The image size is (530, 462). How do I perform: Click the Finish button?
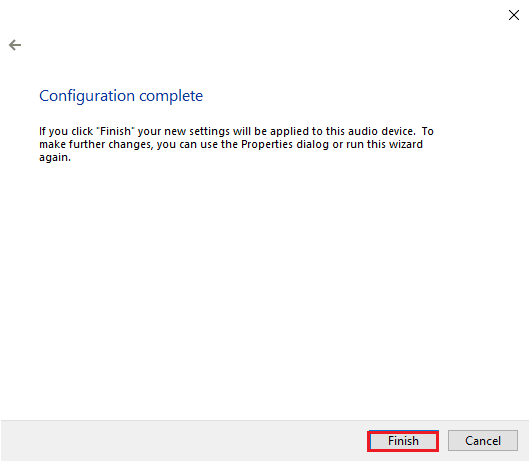403,441
